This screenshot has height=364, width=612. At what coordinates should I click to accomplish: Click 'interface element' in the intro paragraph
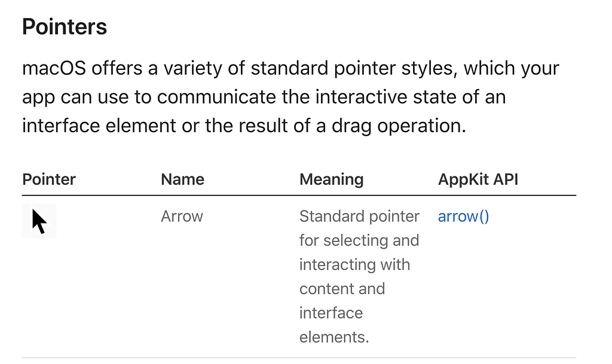[99, 126]
